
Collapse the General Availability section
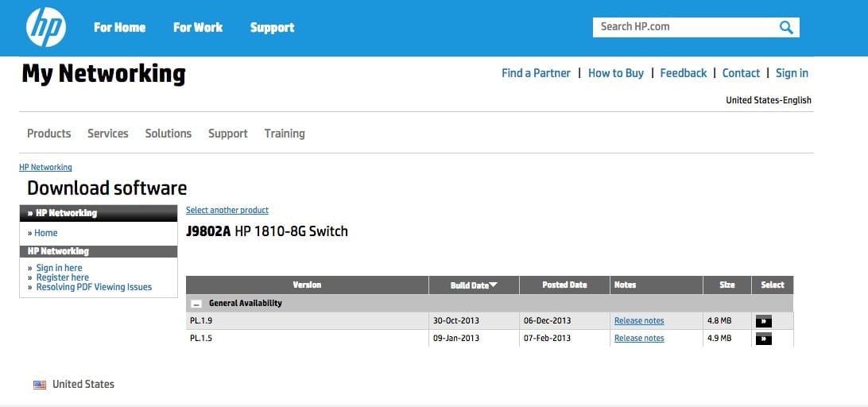click(x=196, y=304)
